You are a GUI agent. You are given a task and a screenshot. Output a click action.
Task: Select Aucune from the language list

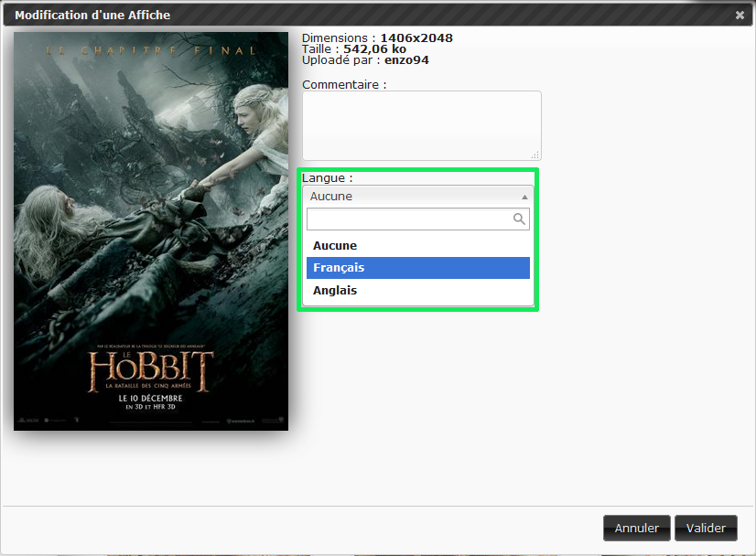(x=418, y=246)
